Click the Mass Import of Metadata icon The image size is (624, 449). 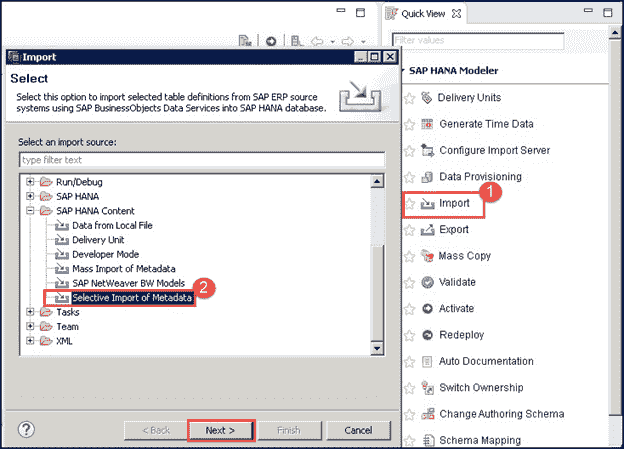62,269
